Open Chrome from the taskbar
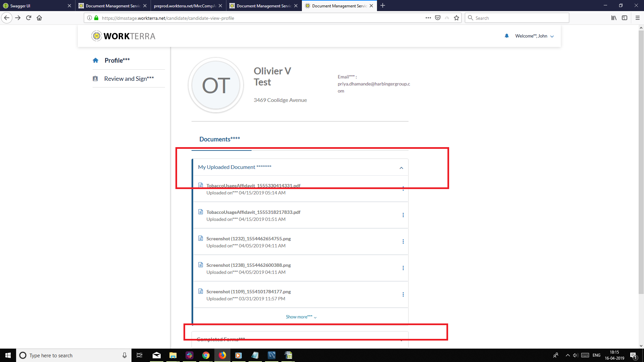This screenshot has width=644, height=362. coord(206,355)
